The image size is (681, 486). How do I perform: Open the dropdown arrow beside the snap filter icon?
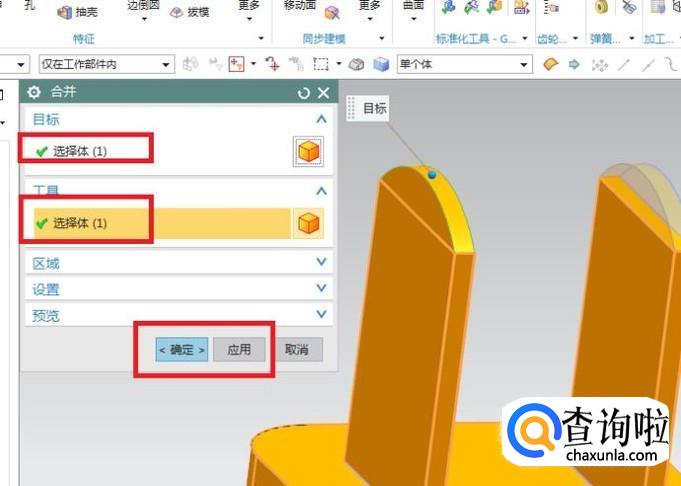point(254,65)
